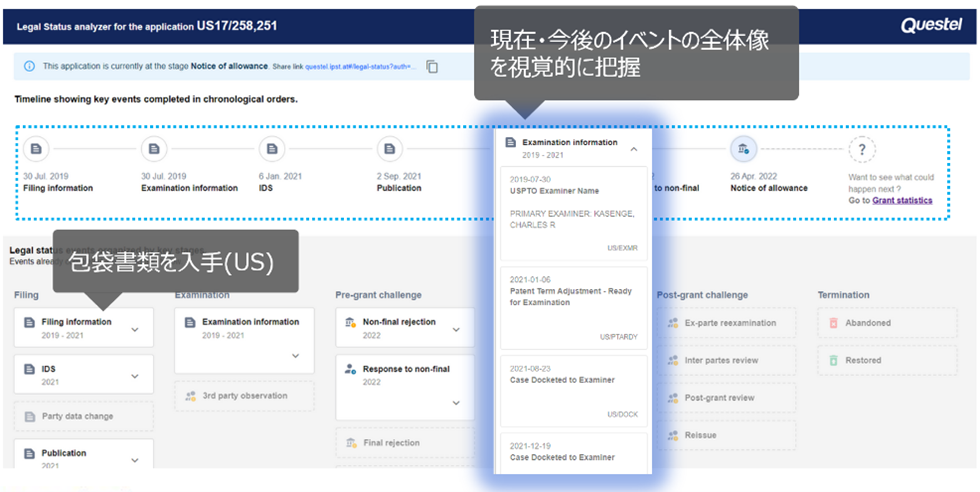Select the 3rd party observation card
Viewport: 980px width, 492px height.
[244, 396]
